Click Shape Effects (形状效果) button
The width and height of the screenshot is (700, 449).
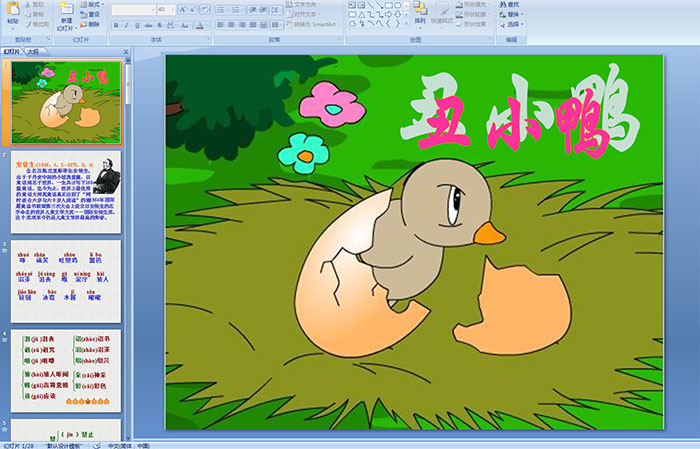(473, 24)
